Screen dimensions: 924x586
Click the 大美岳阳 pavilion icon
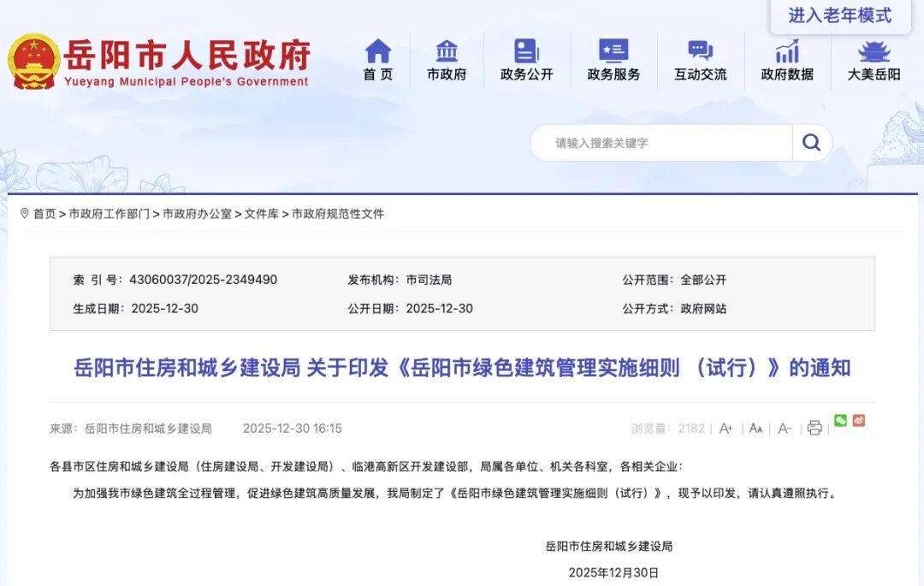873,51
